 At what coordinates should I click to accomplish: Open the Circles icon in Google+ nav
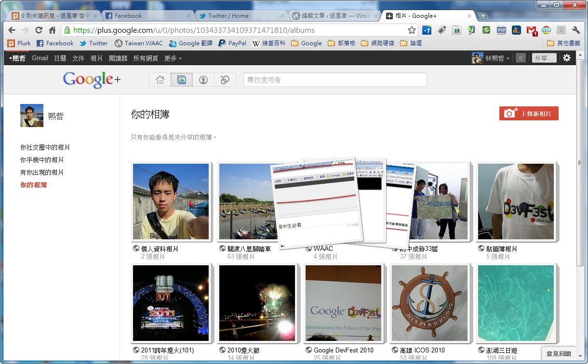coord(225,80)
